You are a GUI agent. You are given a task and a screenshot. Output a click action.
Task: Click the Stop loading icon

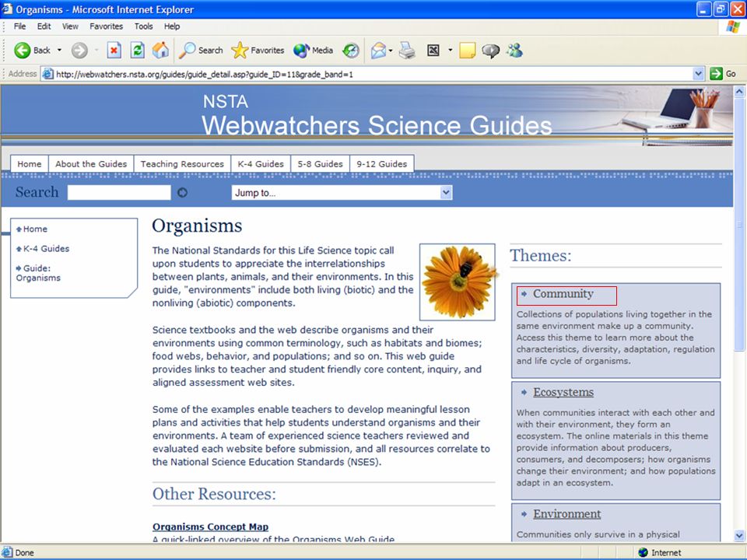point(114,50)
